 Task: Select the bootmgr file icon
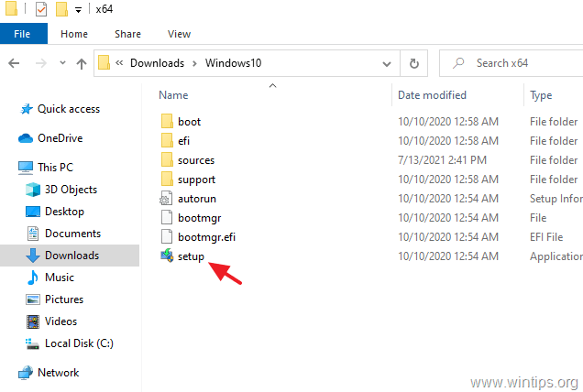167,218
